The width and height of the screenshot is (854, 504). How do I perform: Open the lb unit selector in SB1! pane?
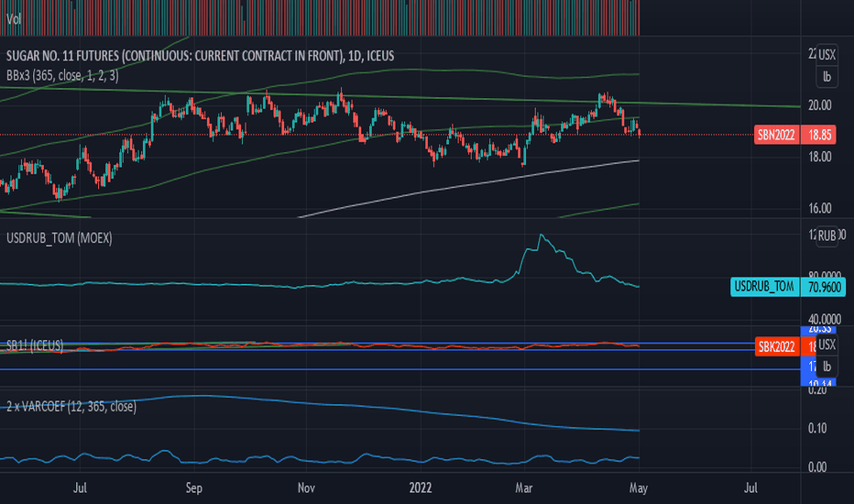[x=827, y=367]
